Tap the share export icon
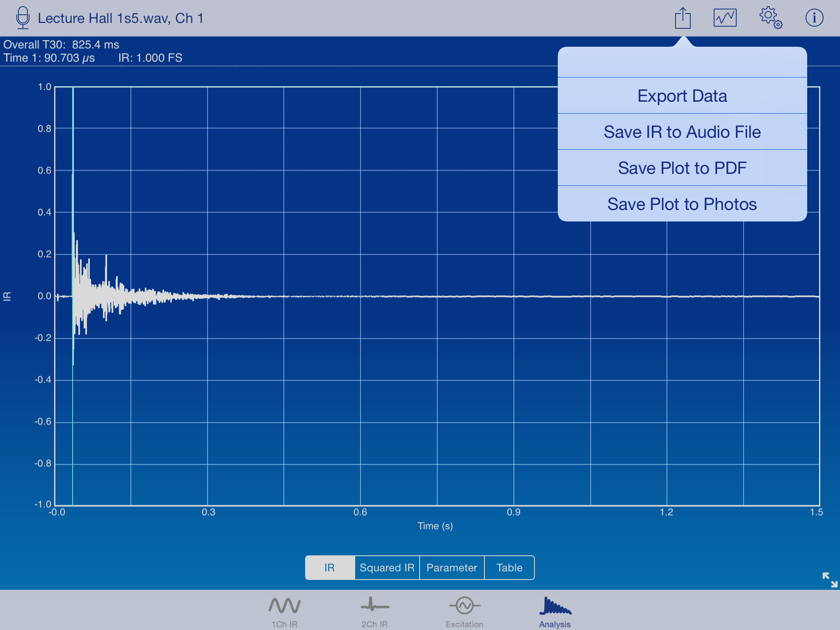840x630 pixels. tap(682, 18)
